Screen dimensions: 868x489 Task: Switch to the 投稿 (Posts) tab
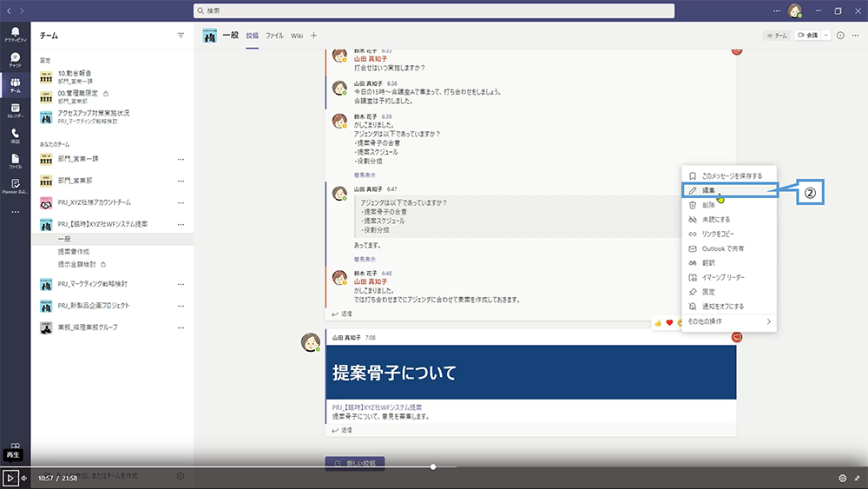(252, 36)
